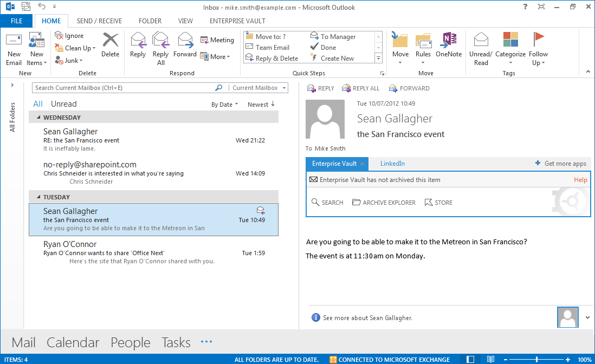Expand the People pane chevron
Viewport: 595px width, 364px height.
[587, 318]
